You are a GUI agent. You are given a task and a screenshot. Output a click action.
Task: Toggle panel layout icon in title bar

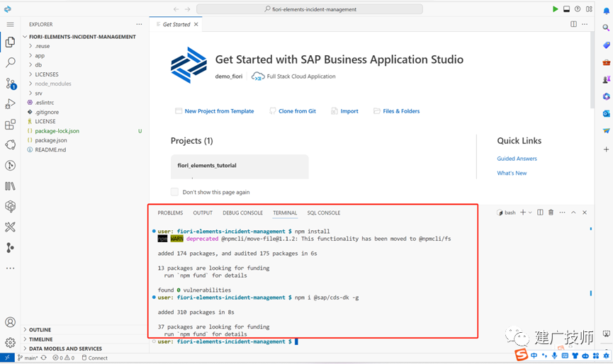(x=566, y=9)
